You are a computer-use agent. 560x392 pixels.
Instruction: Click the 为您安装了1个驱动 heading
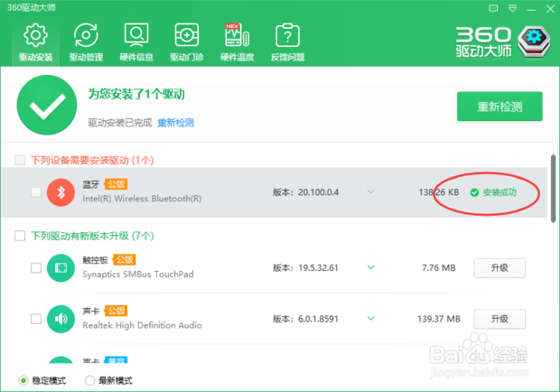[x=136, y=94]
